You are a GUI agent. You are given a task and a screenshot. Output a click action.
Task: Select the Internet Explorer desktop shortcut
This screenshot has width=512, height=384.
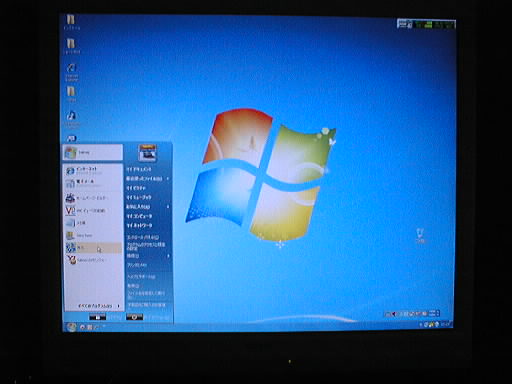pyautogui.click(x=71, y=72)
